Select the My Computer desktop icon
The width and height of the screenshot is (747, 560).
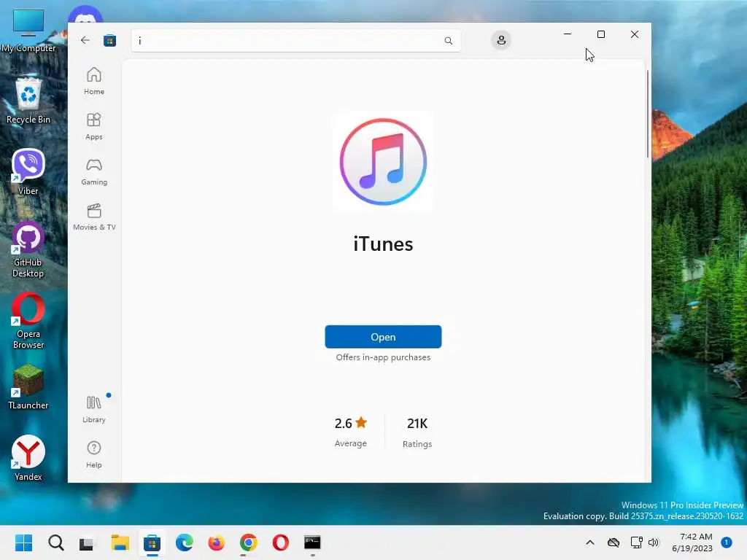tap(28, 30)
